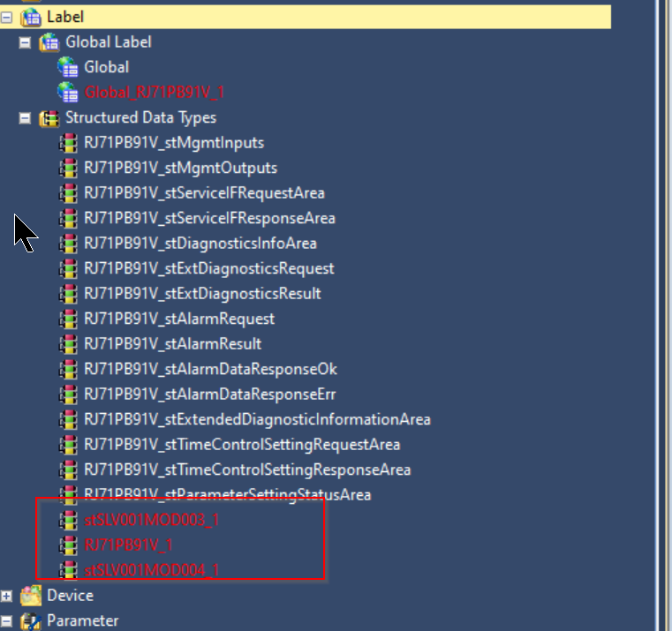
Task: Click the stAlarmRequest structure icon
Action: click(68, 319)
